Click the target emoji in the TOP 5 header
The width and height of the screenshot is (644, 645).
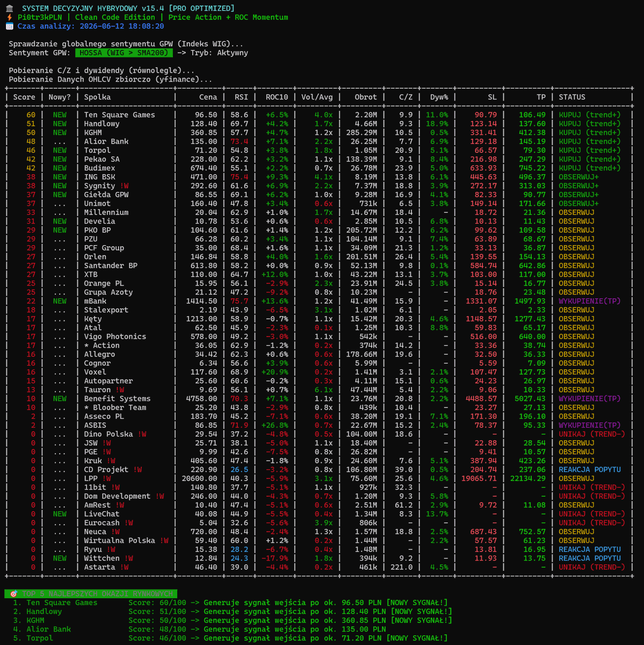point(14,594)
